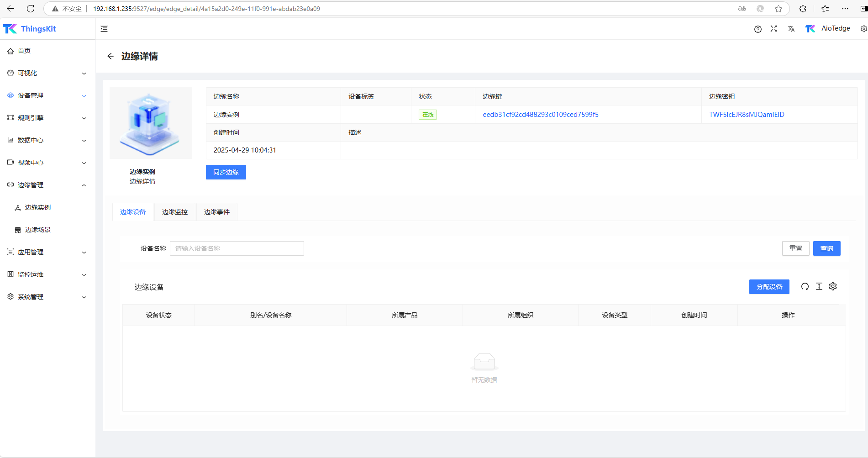Viewport: 868px width, 458px height.
Task: Open table density (row height) icon
Action: (x=819, y=286)
